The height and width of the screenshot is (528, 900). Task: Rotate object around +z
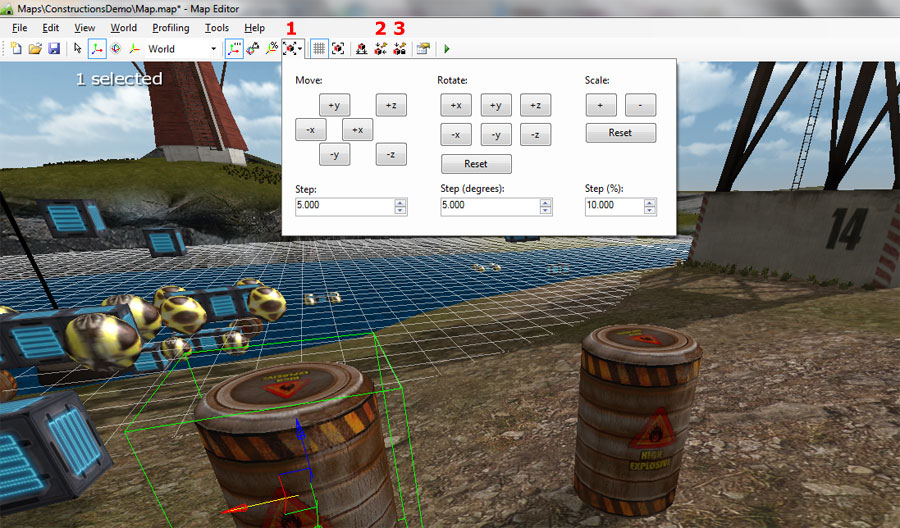coord(536,105)
